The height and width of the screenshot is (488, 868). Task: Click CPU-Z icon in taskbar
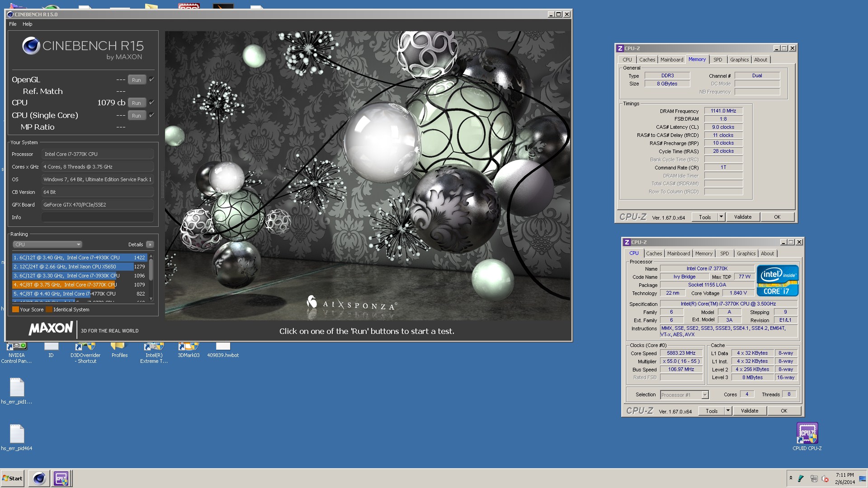pos(61,478)
